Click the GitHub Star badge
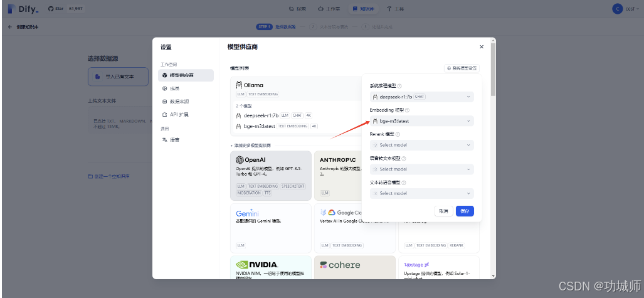 pyautogui.click(x=66, y=8)
